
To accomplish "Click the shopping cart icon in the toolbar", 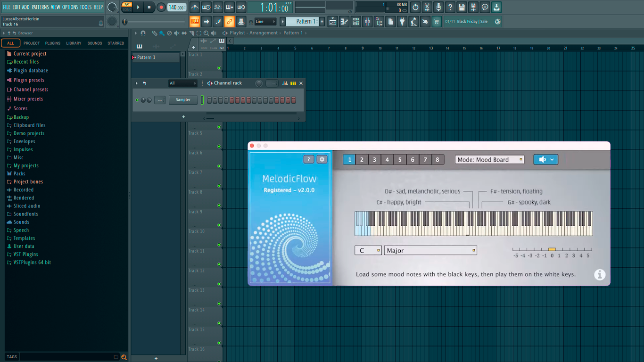I will point(437,22).
